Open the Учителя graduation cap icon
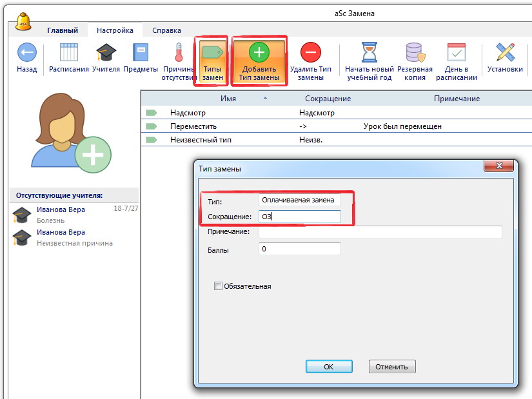532x399 pixels. [x=106, y=53]
